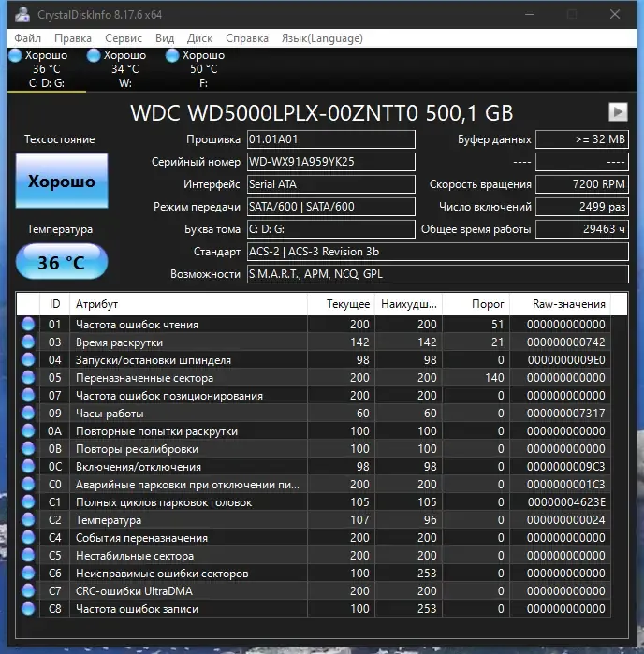
Task: Click the Текущее column header
Action: click(x=341, y=304)
